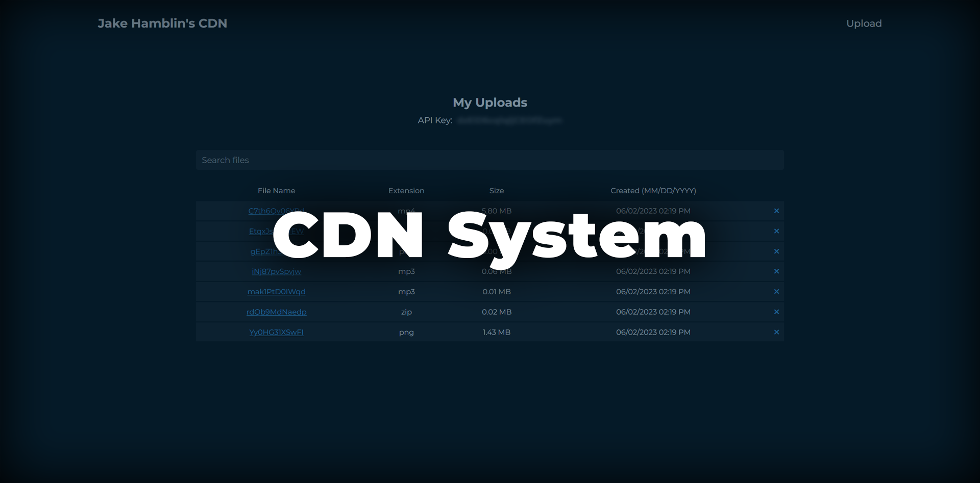The height and width of the screenshot is (483, 980).
Task: Open the Upload page from the navigation bar
Action: [x=864, y=23]
